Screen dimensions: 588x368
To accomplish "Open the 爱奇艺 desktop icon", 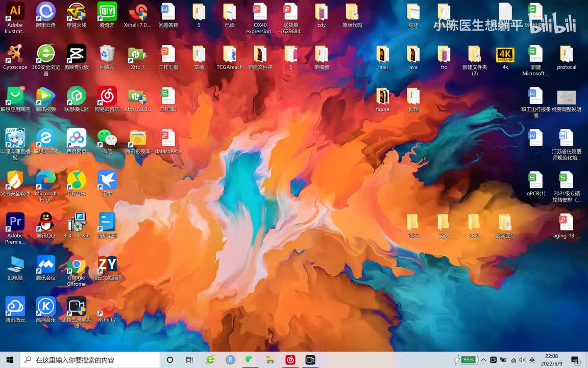I will [x=107, y=15].
